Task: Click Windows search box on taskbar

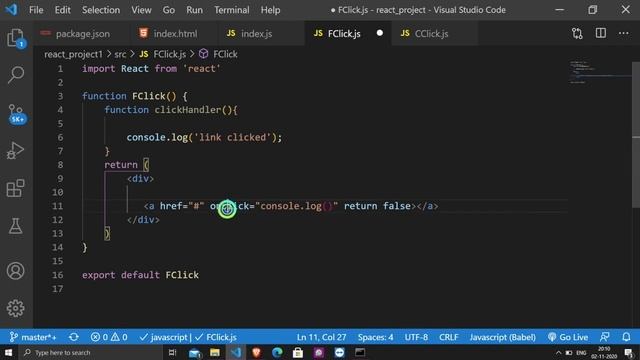Action: click(91, 352)
